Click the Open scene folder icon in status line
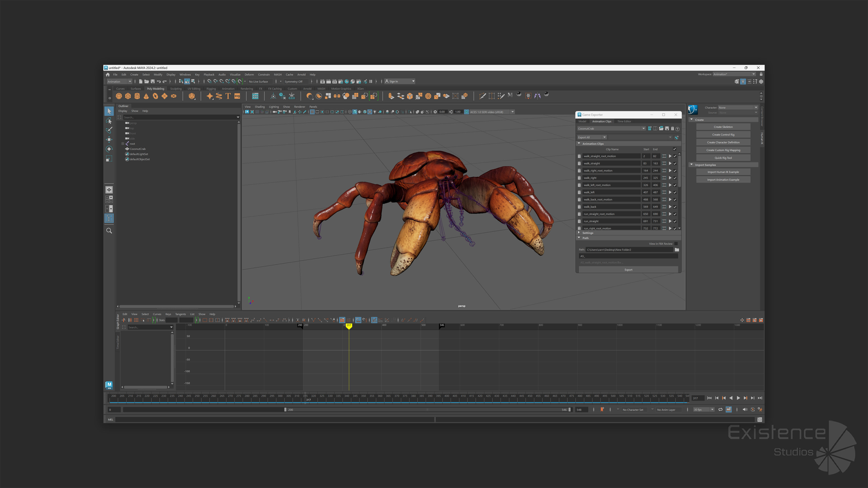 (146, 82)
